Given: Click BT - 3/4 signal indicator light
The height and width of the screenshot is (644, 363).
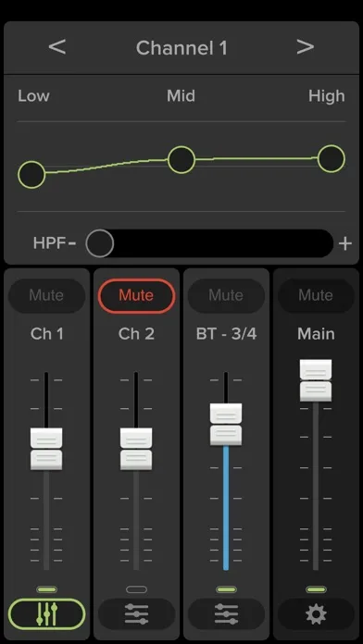Looking at the screenshot, I should coord(226,589).
